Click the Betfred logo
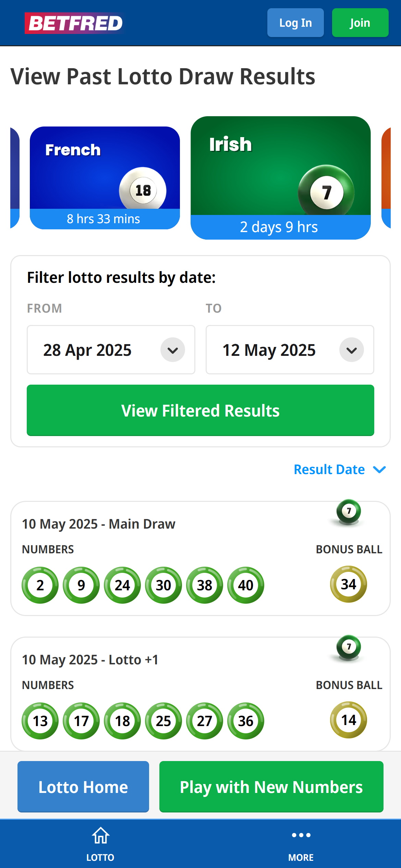Image resolution: width=401 pixels, height=868 pixels. 74,23
